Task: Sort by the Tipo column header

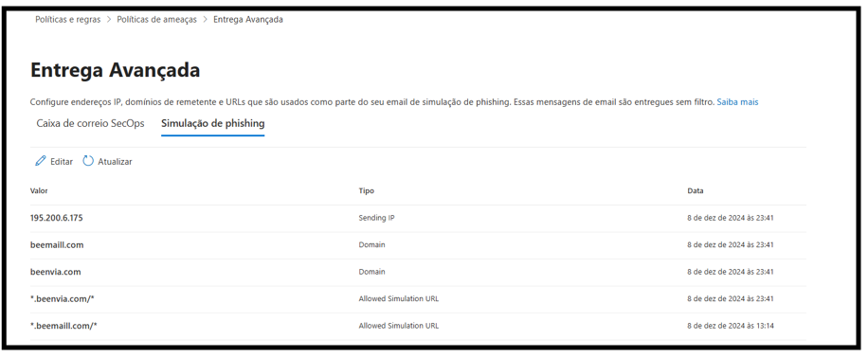Action: pyautogui.click(x=366, y=191)
